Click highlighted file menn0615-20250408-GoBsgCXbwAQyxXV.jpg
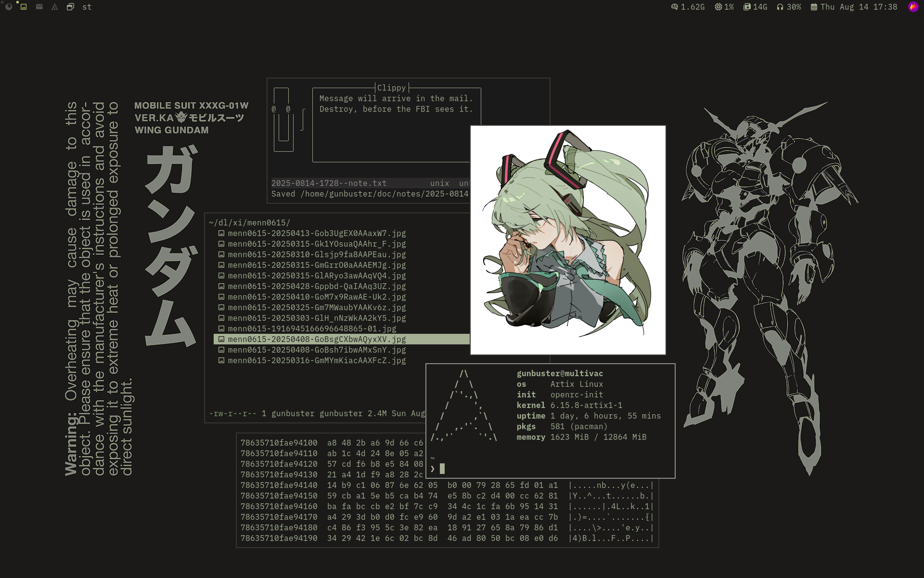 (316, 339)
